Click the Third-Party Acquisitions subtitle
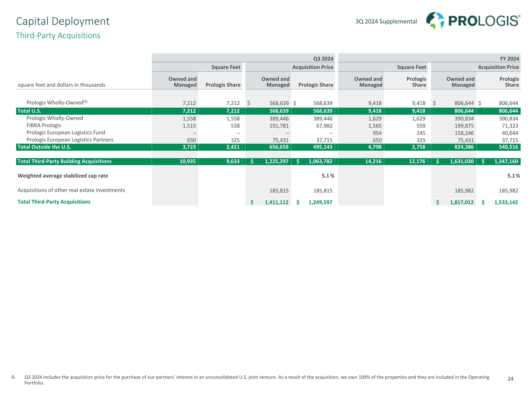The height and width of the screenshot is (399, 532). (58, 35)
